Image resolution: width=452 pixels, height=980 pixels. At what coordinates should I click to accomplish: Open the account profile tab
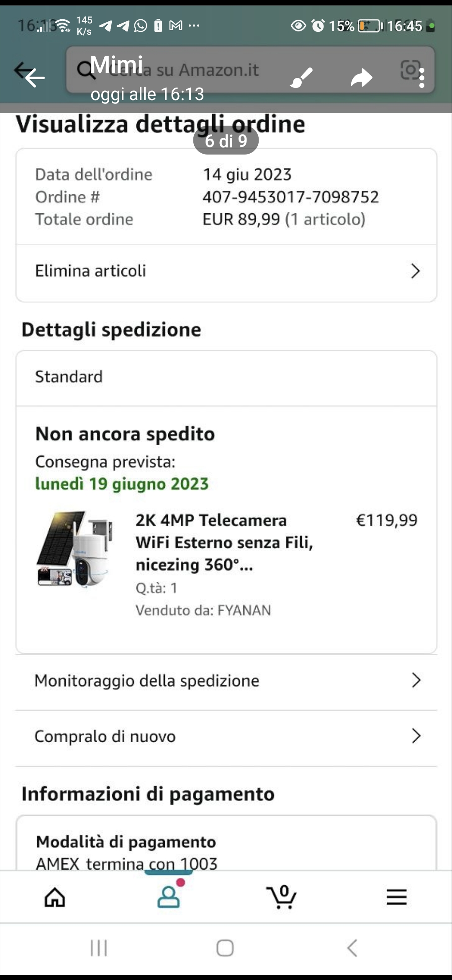pos(169,896)
